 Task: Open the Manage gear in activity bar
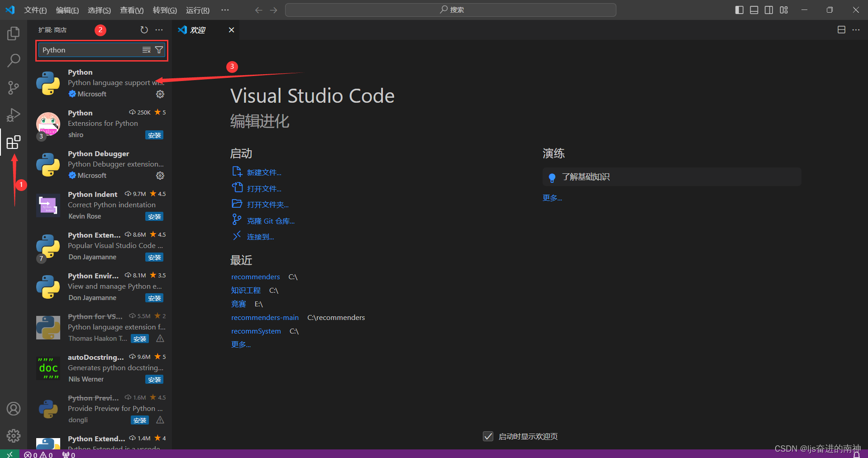click(x=14, y=436)
